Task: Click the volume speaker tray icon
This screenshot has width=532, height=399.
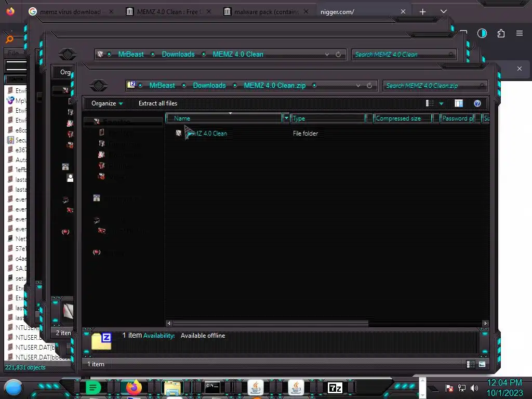Action: coord(474,388)
